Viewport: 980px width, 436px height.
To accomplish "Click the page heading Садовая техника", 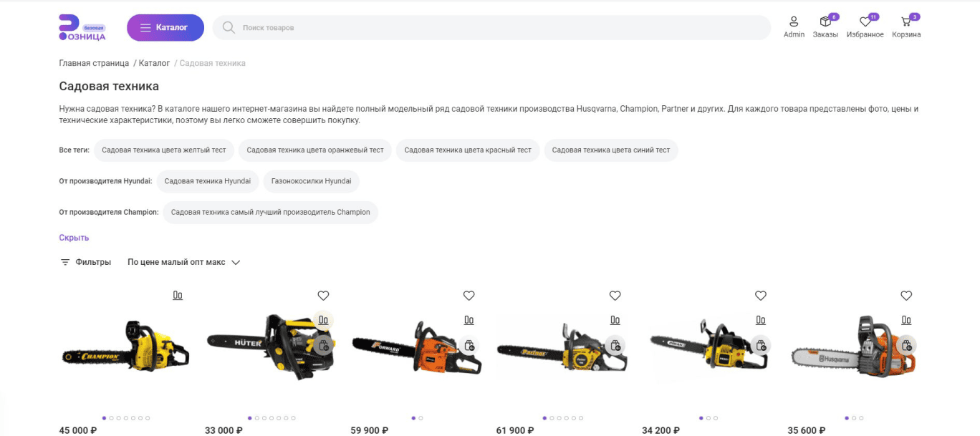I will [x=109, y=87].
